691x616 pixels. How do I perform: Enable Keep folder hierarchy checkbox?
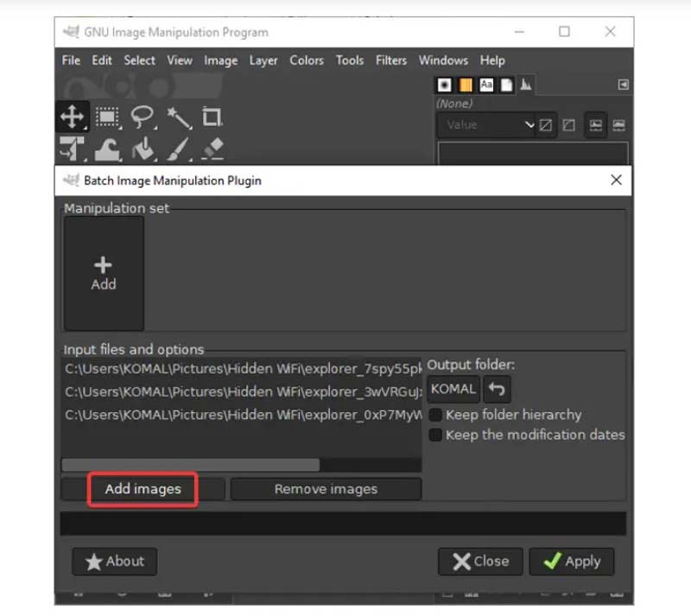(x=435, y=415)
